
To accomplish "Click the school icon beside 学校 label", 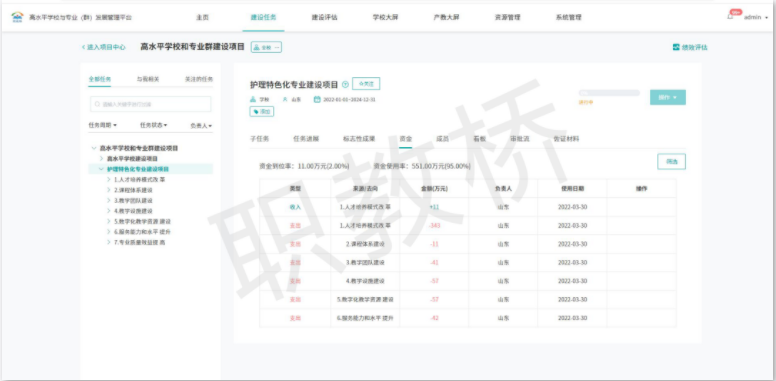I will coord(253,99).
